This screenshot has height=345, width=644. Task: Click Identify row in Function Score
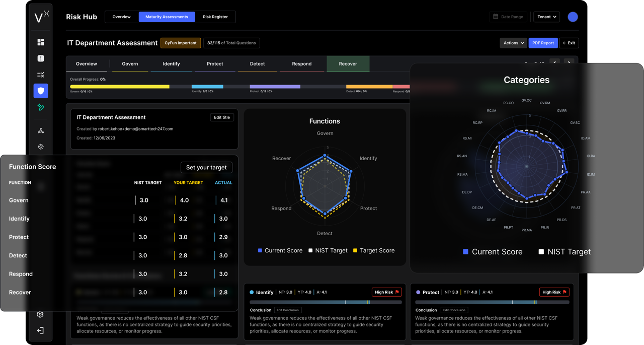(120, 219)
